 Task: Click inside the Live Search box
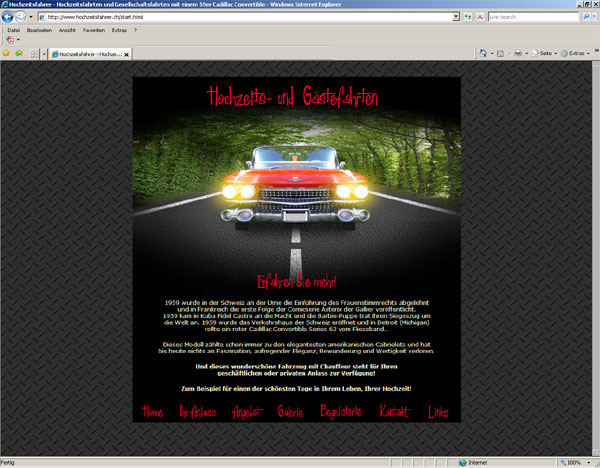pos(533,17)
